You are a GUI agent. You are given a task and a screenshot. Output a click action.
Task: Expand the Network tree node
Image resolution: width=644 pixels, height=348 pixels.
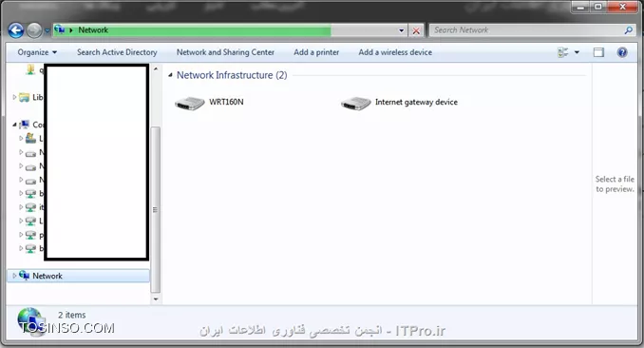click(14, 276)
